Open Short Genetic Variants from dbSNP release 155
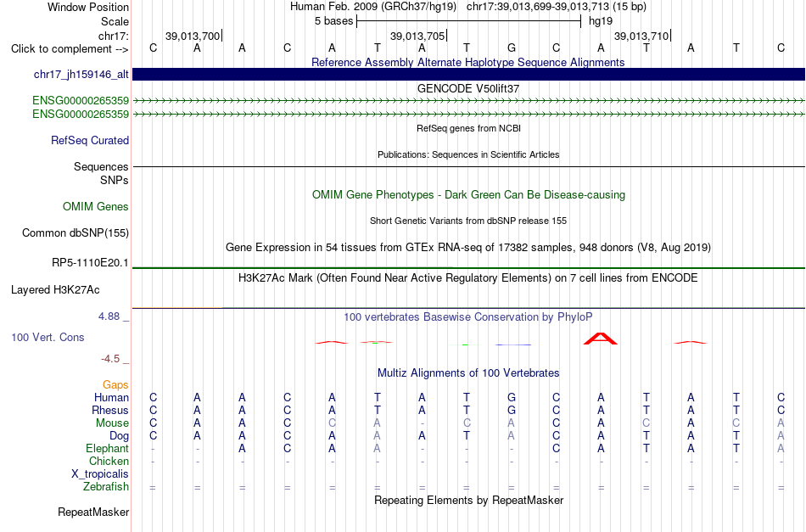806x532 pixels. tap(468, 221)
